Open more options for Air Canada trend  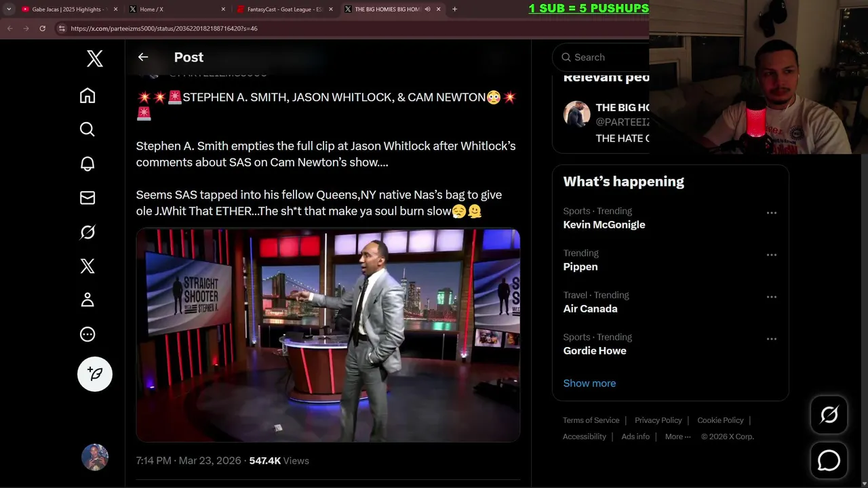point(772,297)
